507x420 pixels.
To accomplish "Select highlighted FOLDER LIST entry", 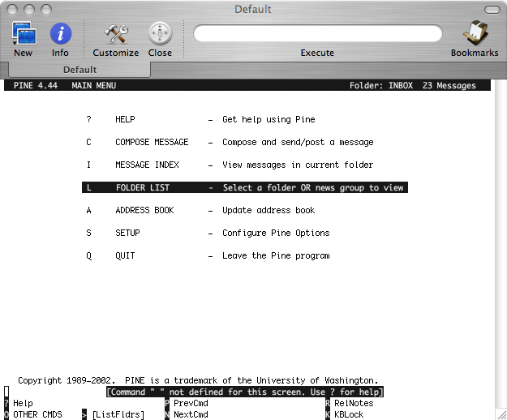I will point(245,187).
